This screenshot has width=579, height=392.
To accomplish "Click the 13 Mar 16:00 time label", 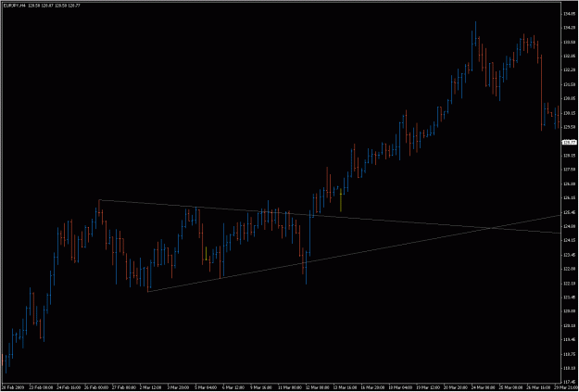I will [x=344, y=388].
